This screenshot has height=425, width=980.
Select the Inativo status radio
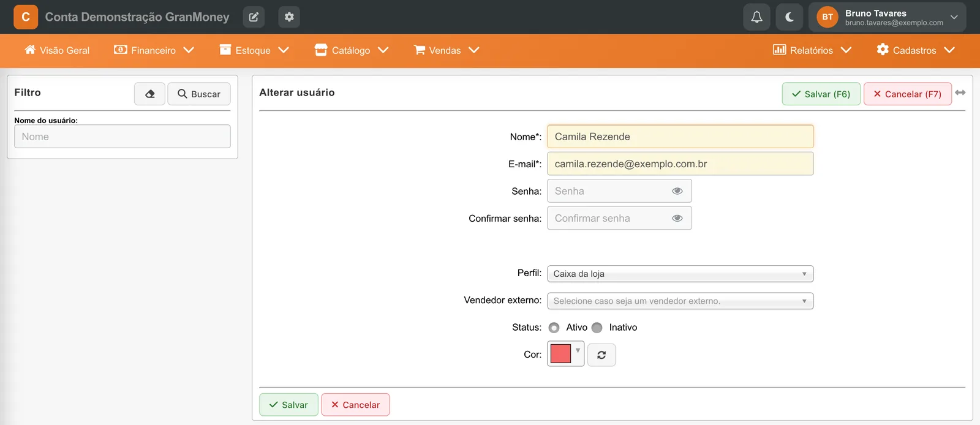pos(597,328)
